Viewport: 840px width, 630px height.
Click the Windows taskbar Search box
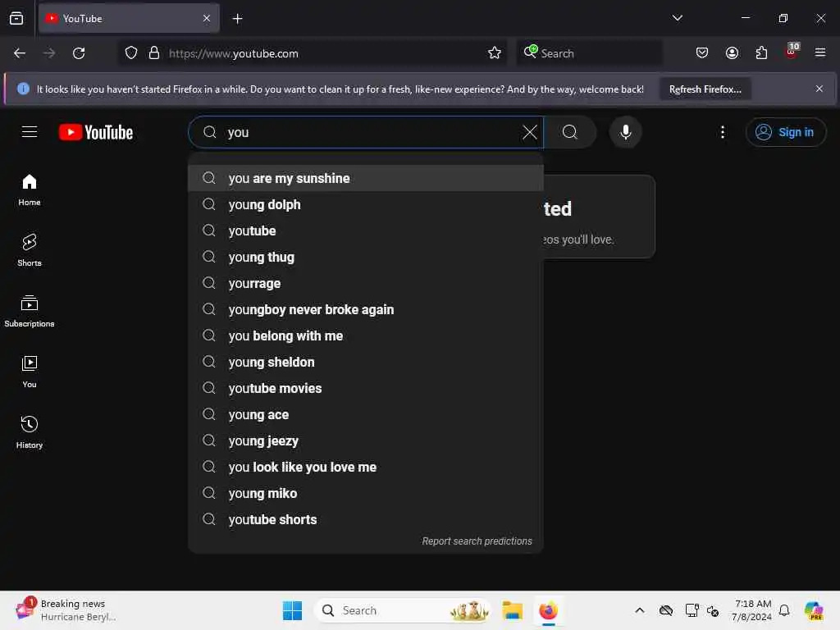[403, 610]
